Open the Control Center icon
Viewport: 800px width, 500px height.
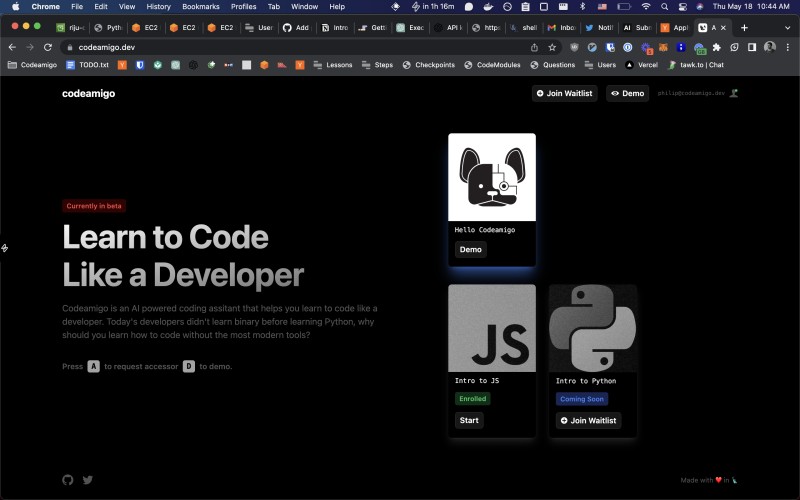[x=683, y=7]
